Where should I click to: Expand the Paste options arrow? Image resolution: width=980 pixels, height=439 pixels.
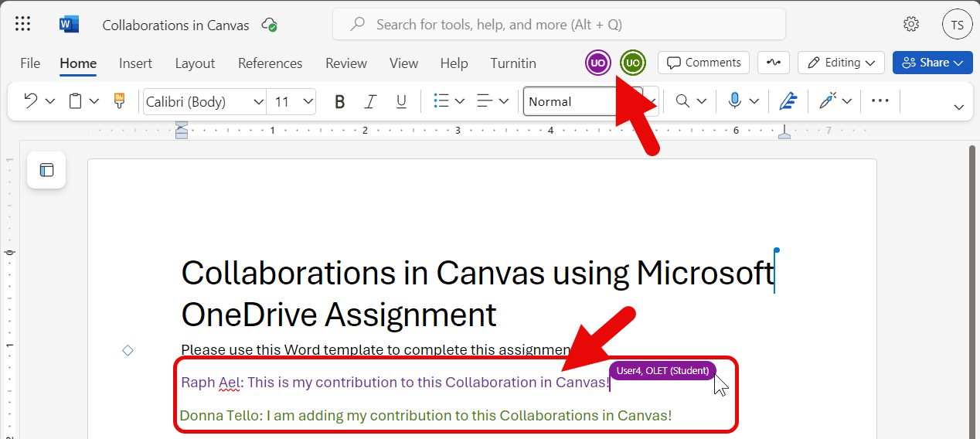94,101
